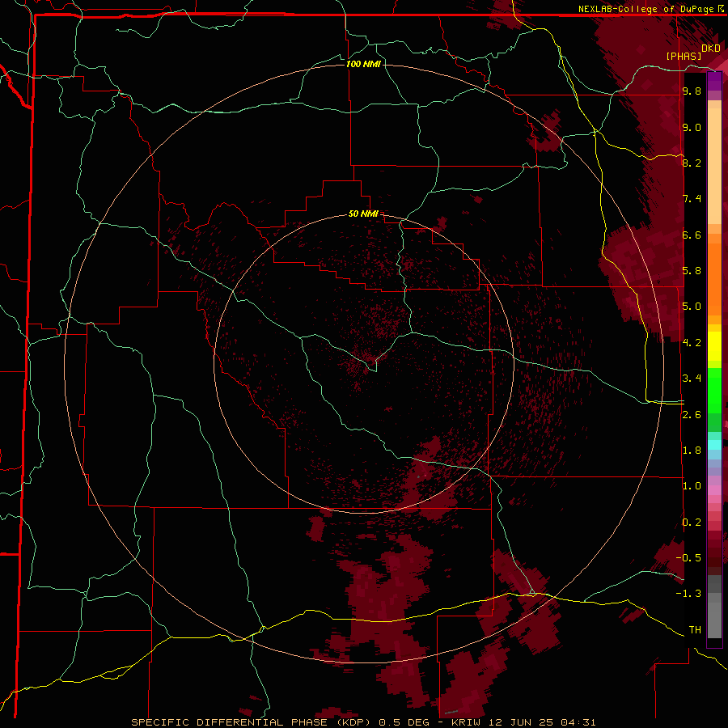Image resolution: width=728 pixels, height=728 pixels.
Task: Pick the cyan band of the color bar
Action: click(714, 445)
